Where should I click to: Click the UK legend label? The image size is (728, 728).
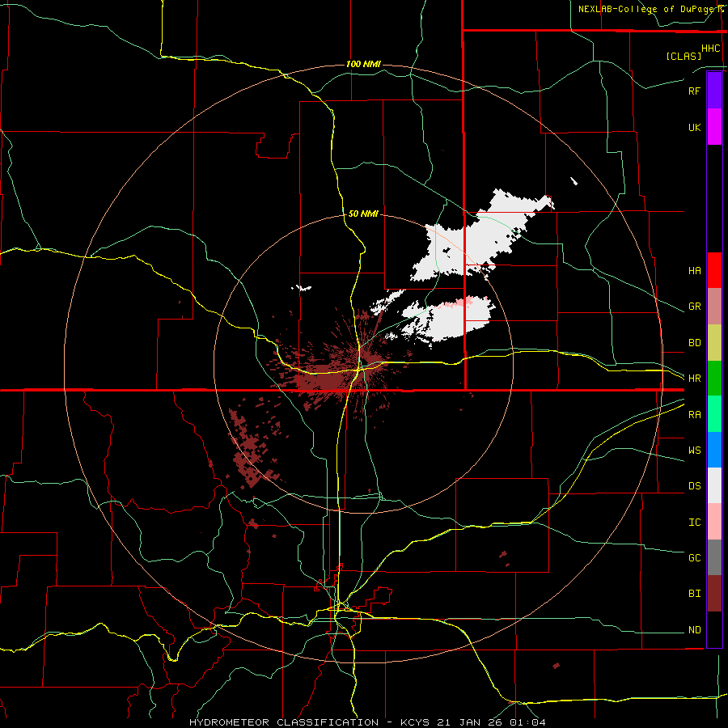(695, 127)
